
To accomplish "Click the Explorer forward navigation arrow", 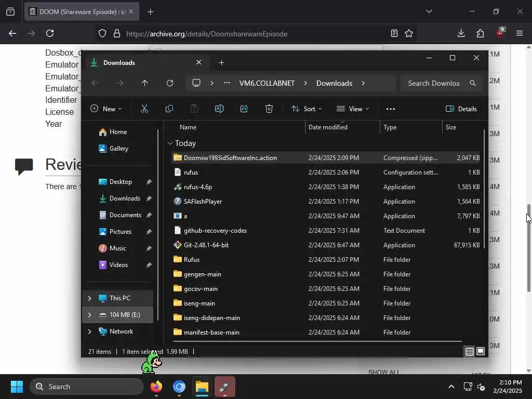I will (x=120, y=83).
